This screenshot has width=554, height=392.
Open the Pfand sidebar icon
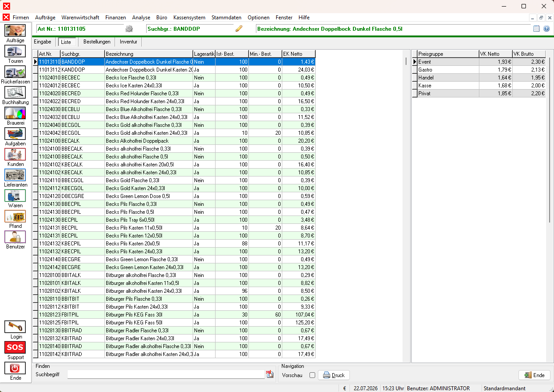click(x=15, y=216)
